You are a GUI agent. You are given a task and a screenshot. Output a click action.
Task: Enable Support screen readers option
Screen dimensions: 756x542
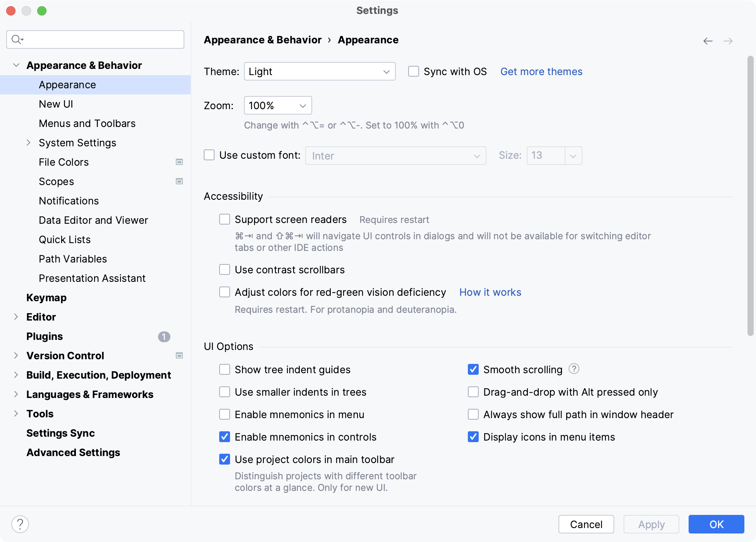pos(225,220)
